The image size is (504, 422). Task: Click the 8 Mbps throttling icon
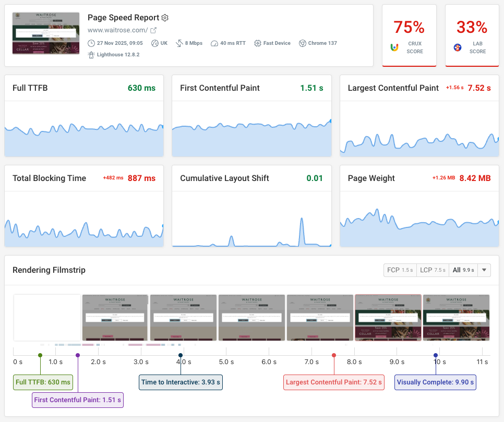coord(179,43)
